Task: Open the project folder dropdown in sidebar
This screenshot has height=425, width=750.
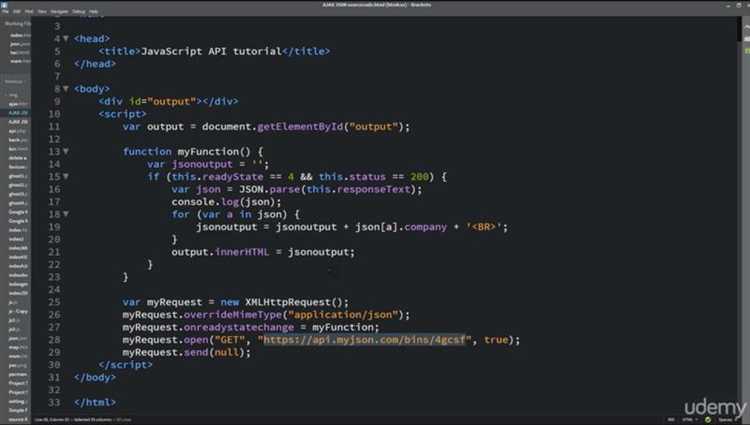Action: pos(16,81)
